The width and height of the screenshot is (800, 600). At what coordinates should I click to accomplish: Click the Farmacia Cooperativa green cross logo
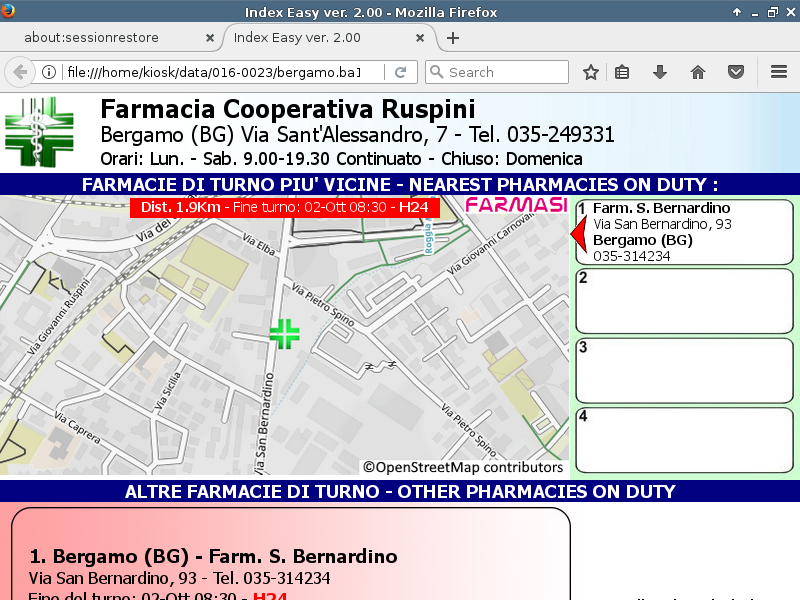tap(39, 133)
